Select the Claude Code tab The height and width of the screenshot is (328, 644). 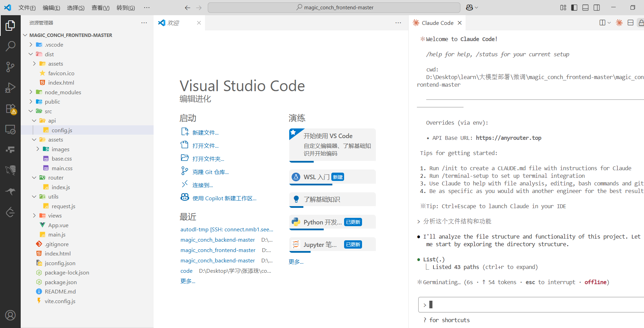pos(437,23)
